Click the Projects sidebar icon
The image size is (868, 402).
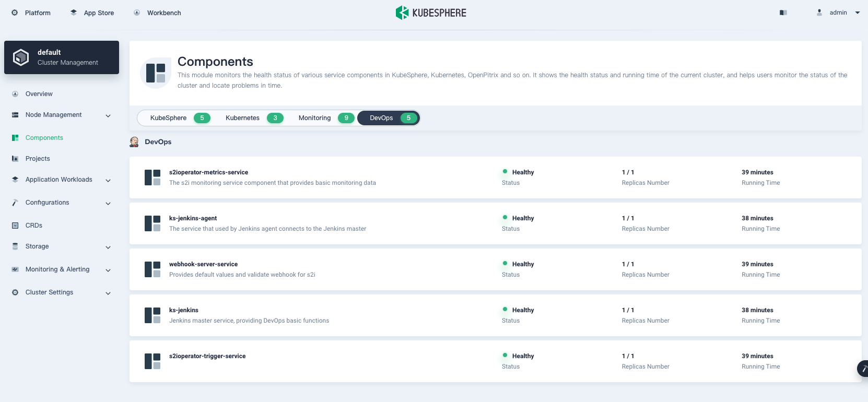[x=15, y=159]
